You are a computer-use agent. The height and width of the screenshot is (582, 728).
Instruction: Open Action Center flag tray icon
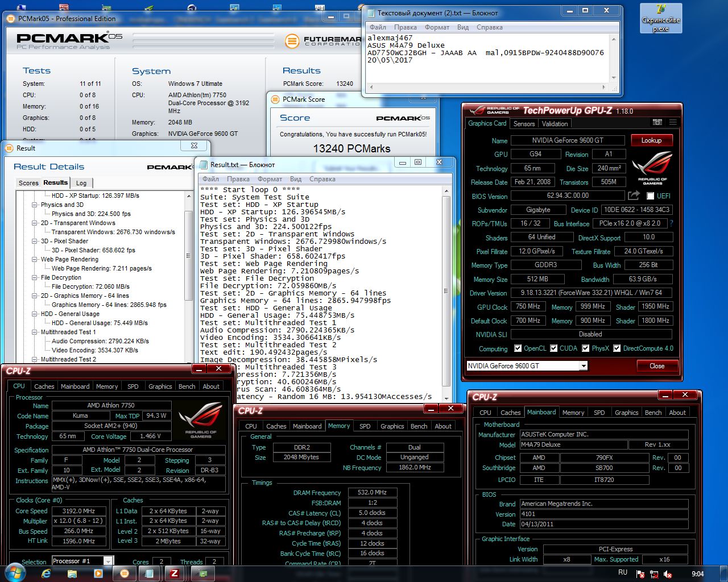pyautogui.click(x=640, y=574)
